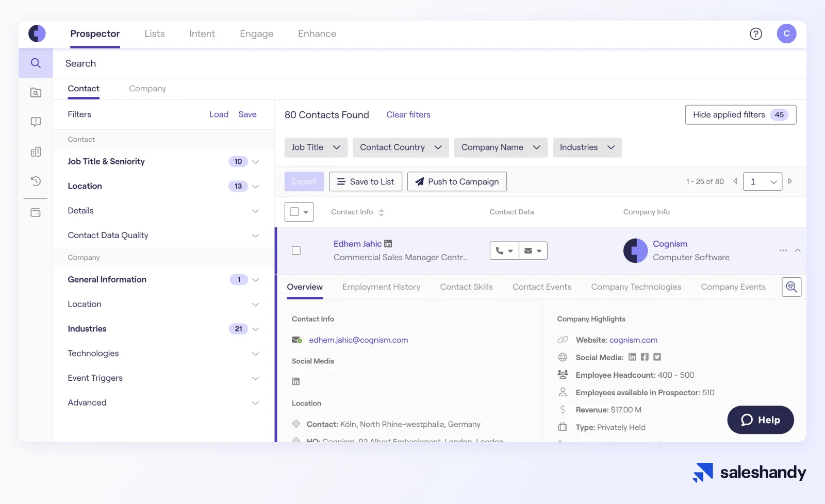
Task: Toggle the select-all contacts checkbox
Action: pyautogui.click(x=294, y=212)
